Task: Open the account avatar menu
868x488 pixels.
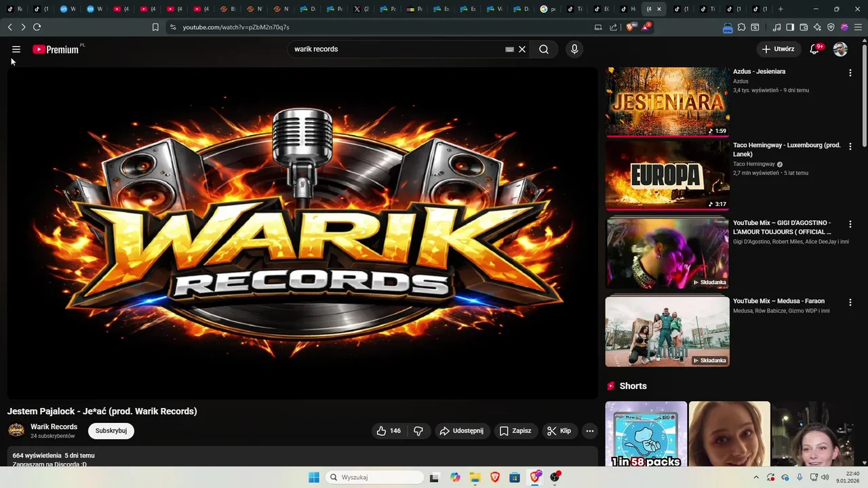Action: [x=840, y=49]
